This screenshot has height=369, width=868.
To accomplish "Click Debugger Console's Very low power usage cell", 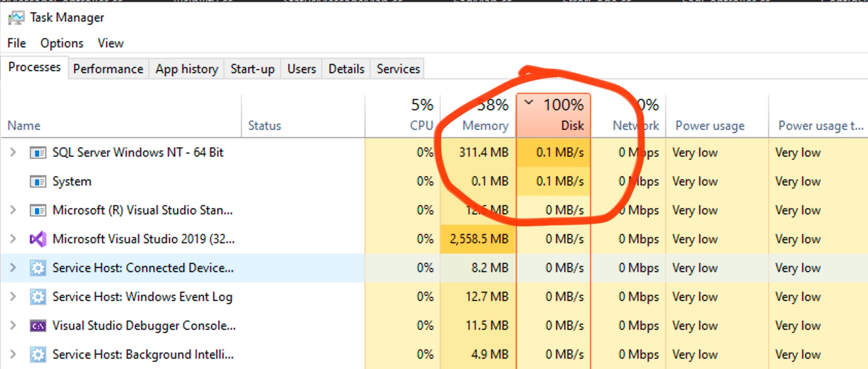I will point(717,326).
